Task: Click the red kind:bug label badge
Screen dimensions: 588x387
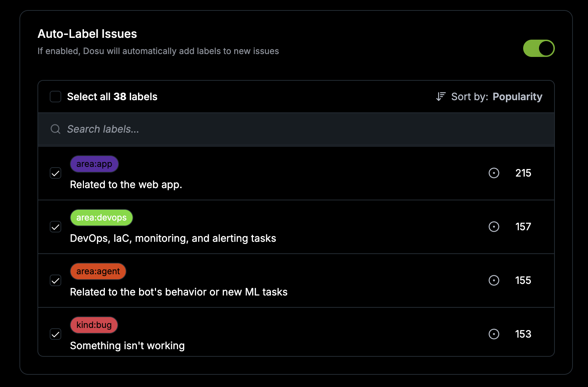Action: point(94,325)
